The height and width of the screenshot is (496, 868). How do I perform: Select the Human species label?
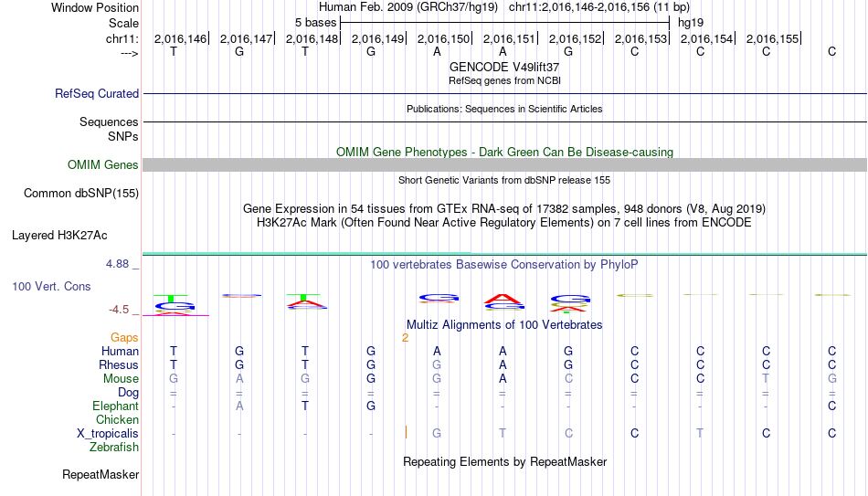120,352
